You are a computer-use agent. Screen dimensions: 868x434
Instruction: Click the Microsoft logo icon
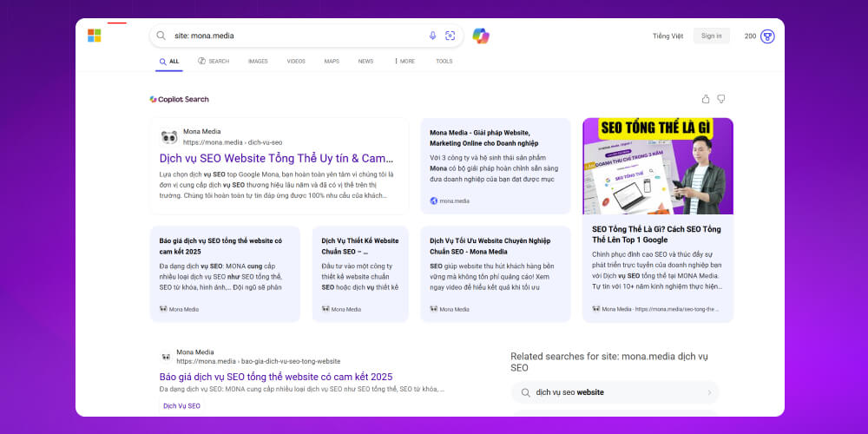[94, 36]
